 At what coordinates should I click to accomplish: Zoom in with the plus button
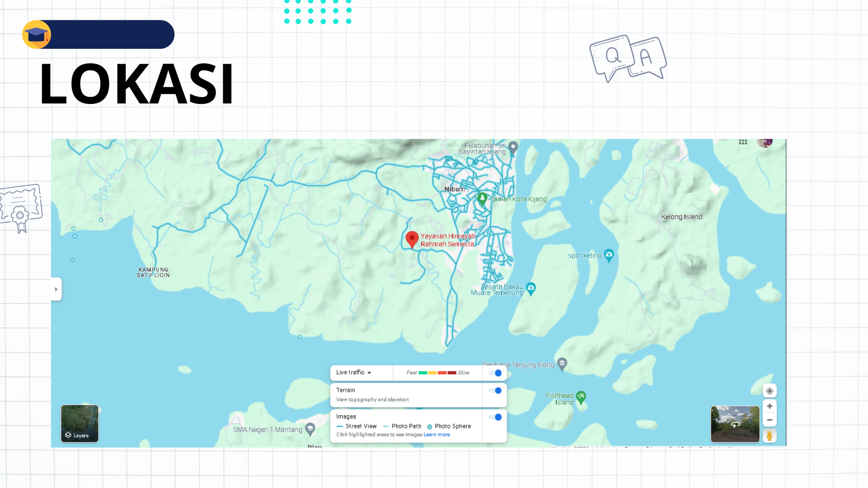[x=769, y=406]
